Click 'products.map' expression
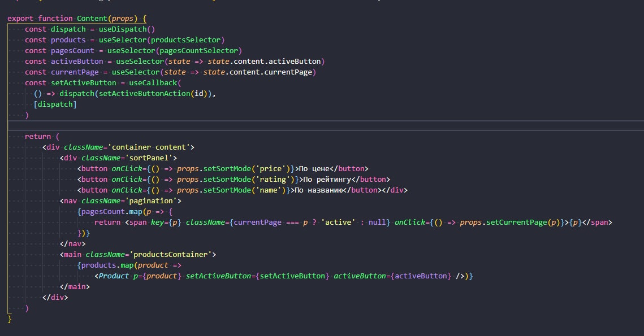This screenshot has width=644, height=336. point(107,265)
